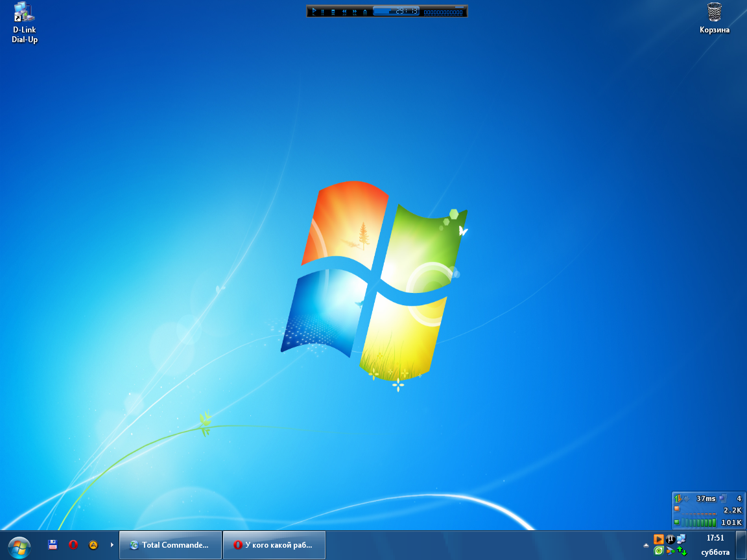The image size is (747, 560).
Task: Switch to the Opera 'У кого какой раб...' window
Action: [274, 545]
